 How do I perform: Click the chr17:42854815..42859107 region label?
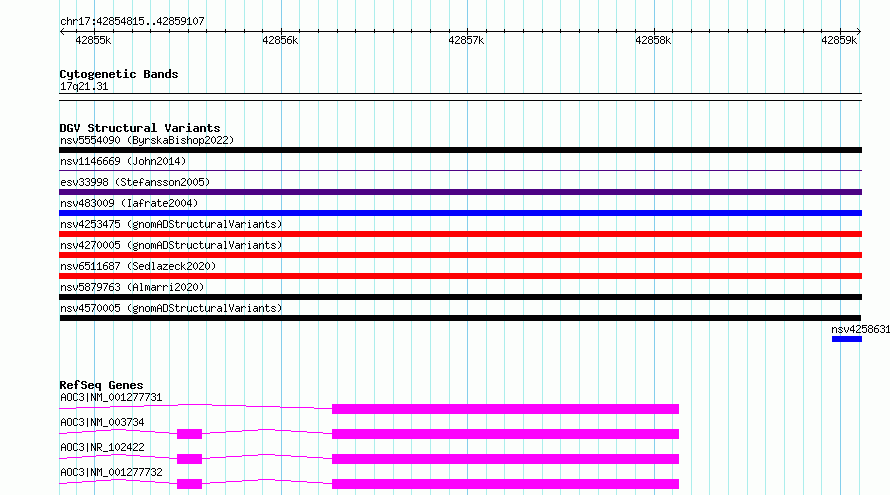[132, 21]
